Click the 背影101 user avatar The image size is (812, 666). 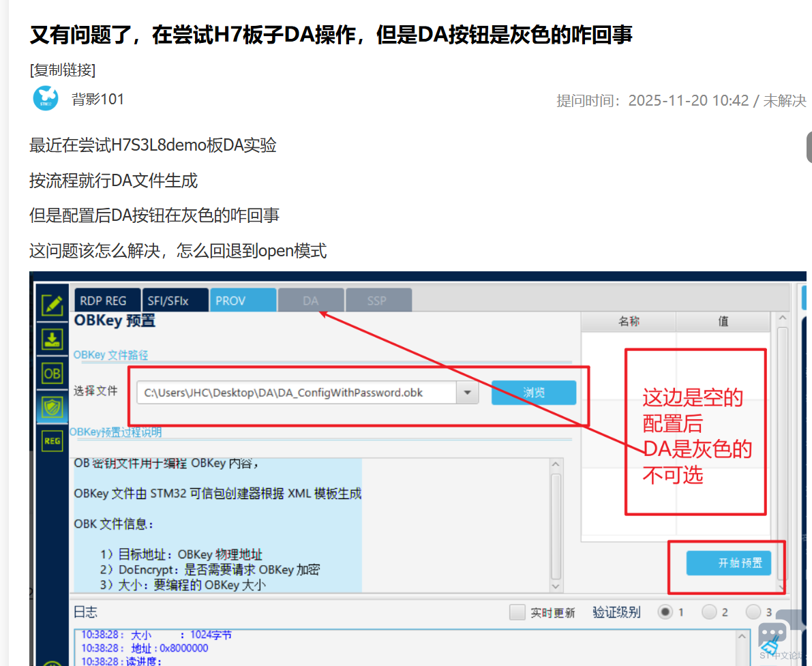tap(46, 99)
